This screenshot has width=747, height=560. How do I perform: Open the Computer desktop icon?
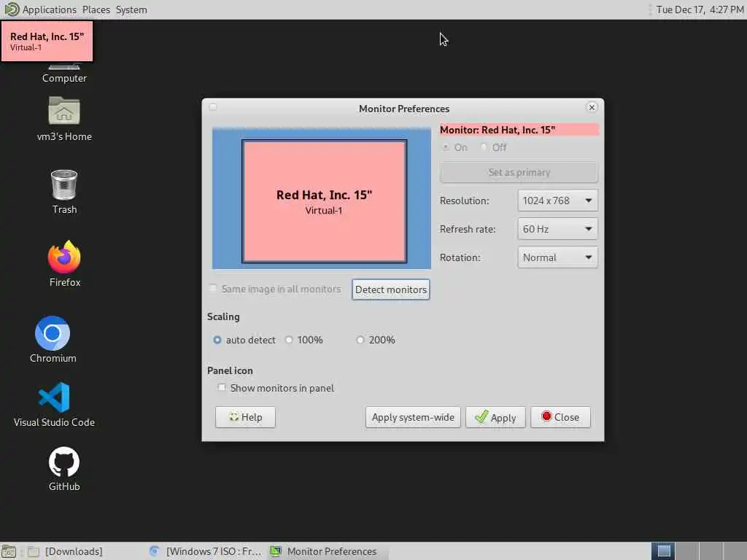click(x=64, y=71)
